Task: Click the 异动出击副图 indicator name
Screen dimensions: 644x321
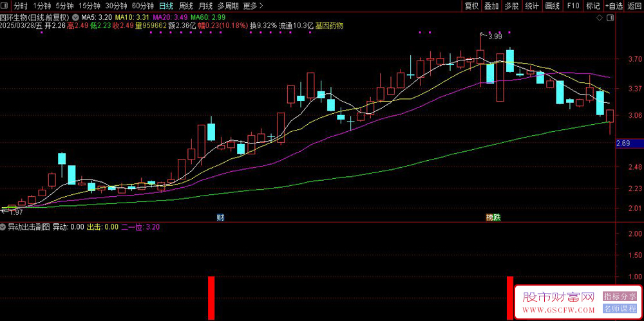Action: point(29,227)
